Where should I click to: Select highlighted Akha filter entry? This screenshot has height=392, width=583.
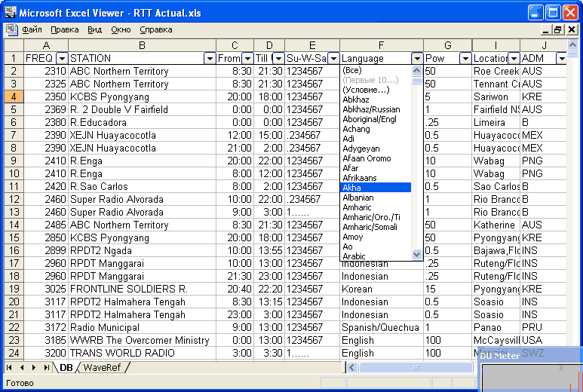(376, 188)
